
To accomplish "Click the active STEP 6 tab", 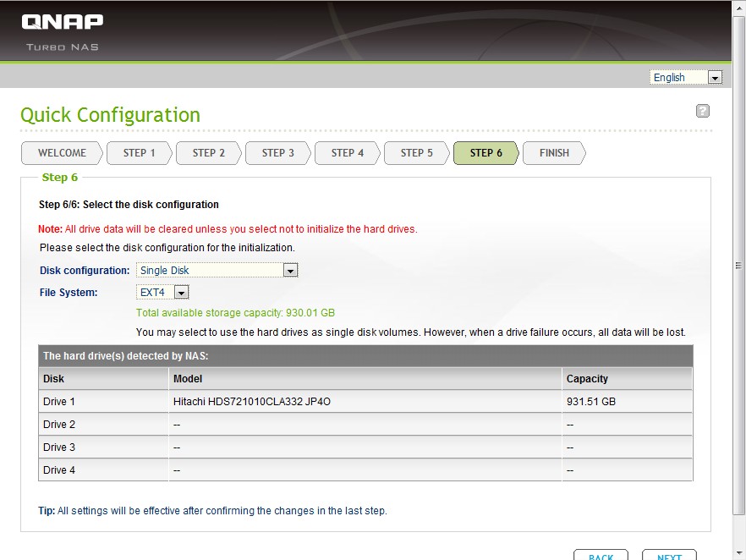I will pos(486,153).
